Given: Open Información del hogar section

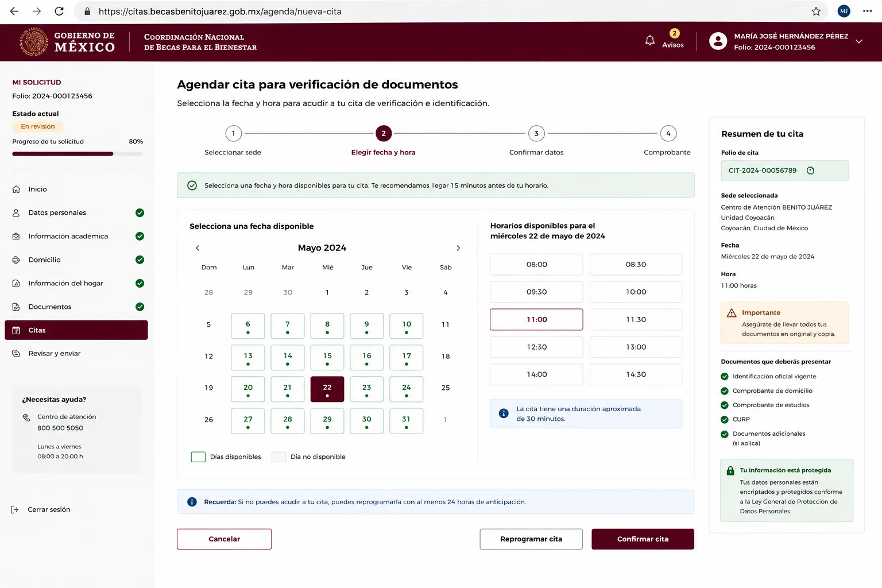Looking at the screenshot, I should point(76,283).
